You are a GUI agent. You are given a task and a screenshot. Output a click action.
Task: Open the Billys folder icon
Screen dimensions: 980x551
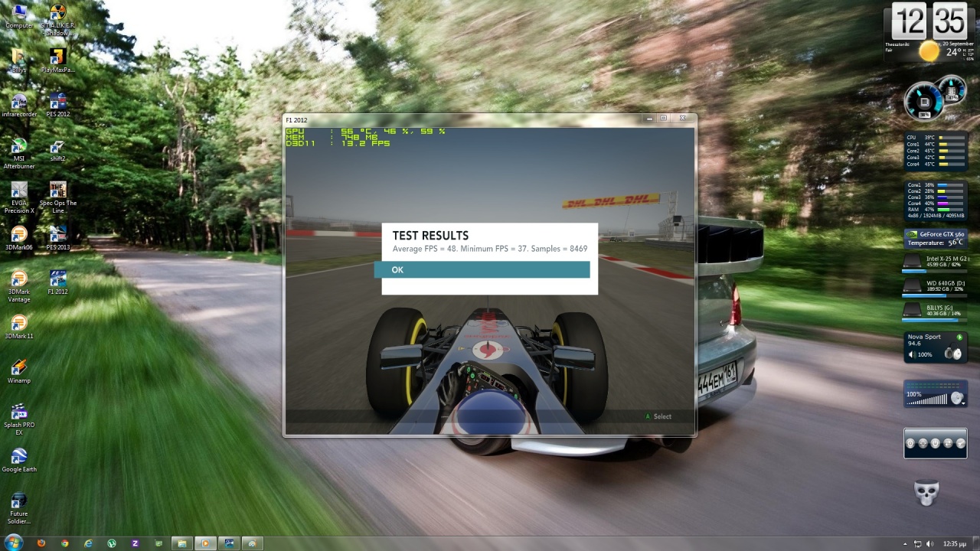[18, 60]
